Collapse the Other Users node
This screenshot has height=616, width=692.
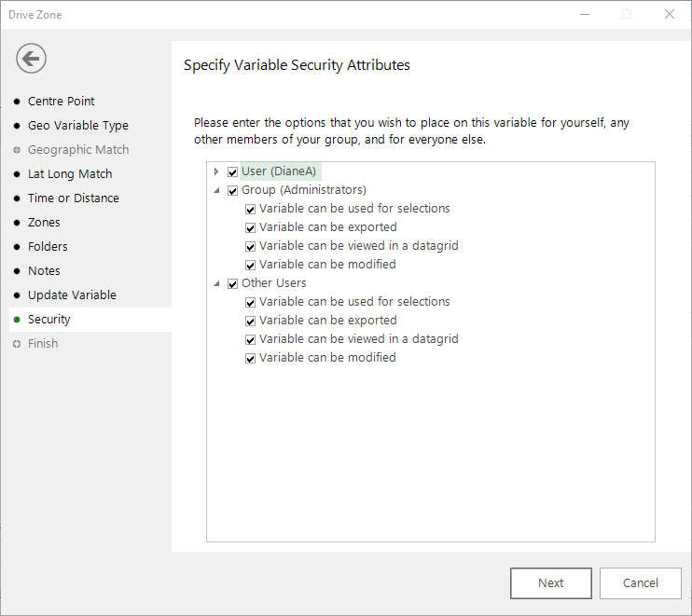coord(216,283)
